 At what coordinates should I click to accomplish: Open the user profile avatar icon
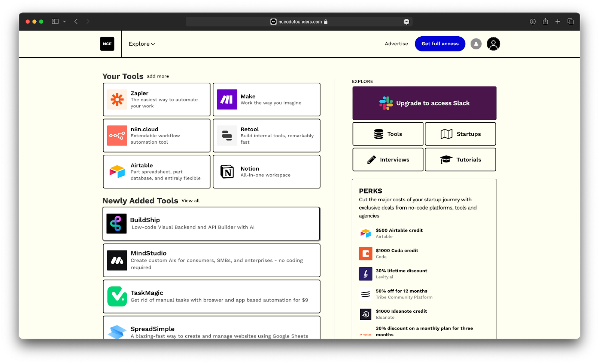coord(493,44)
